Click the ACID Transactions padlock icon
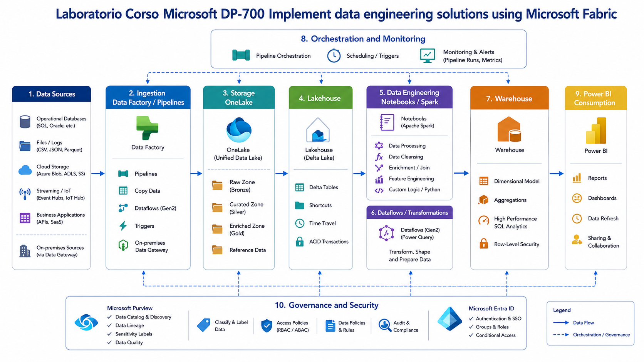This screenshot has width=644, height=362. point(300,242)
